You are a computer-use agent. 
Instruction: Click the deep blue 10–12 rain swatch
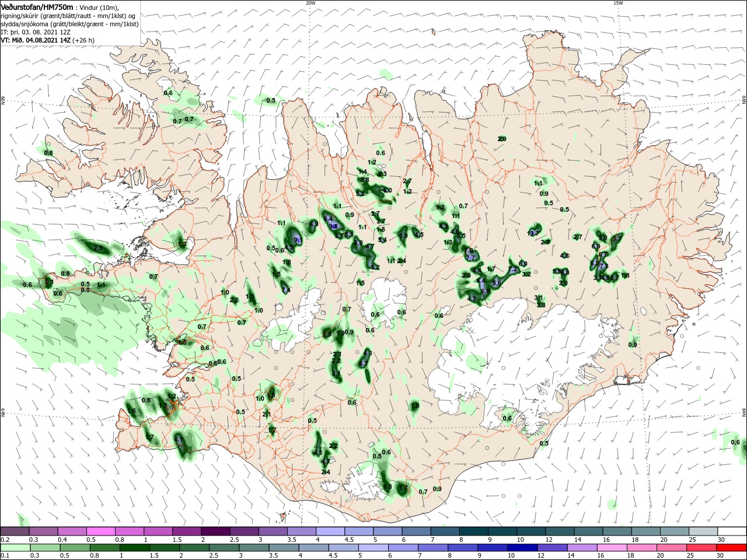coord(523,548)
